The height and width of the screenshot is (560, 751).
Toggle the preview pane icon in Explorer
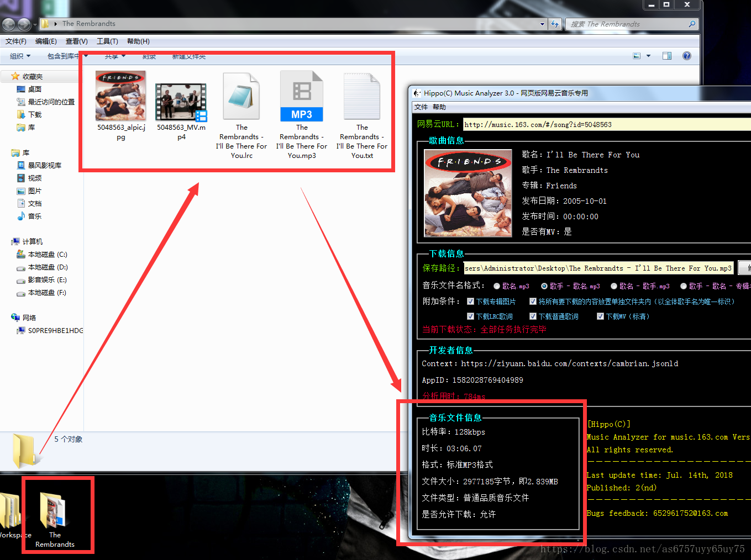[x=667, y=56]
